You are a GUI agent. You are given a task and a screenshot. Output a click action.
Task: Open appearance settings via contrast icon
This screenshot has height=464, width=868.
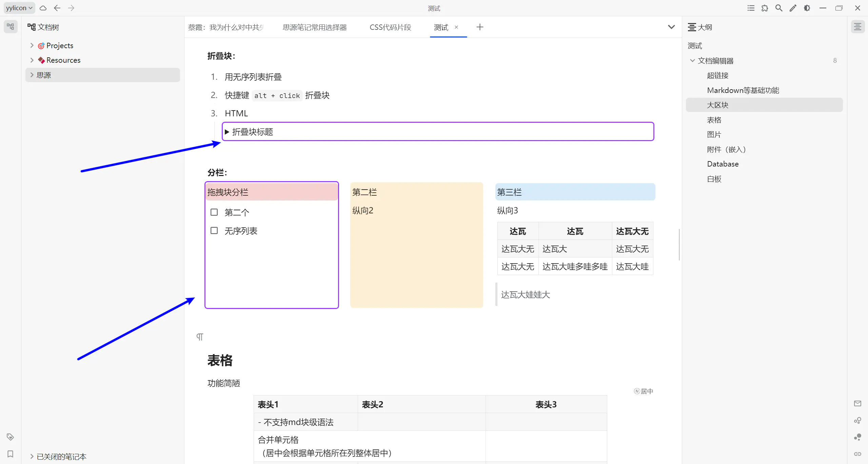coord(807,8)
